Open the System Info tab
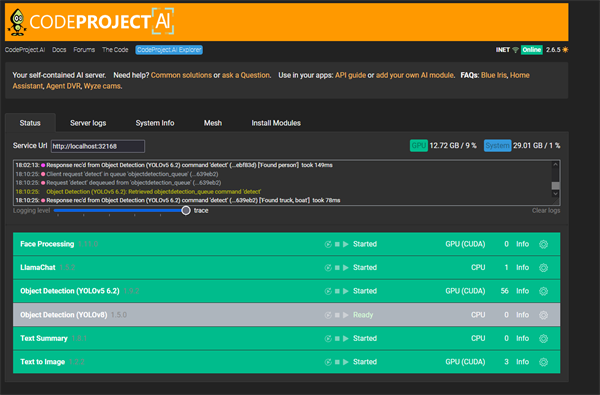Viewport: 600px width, 395px height. pyautogui.click(x=155, y=123)
